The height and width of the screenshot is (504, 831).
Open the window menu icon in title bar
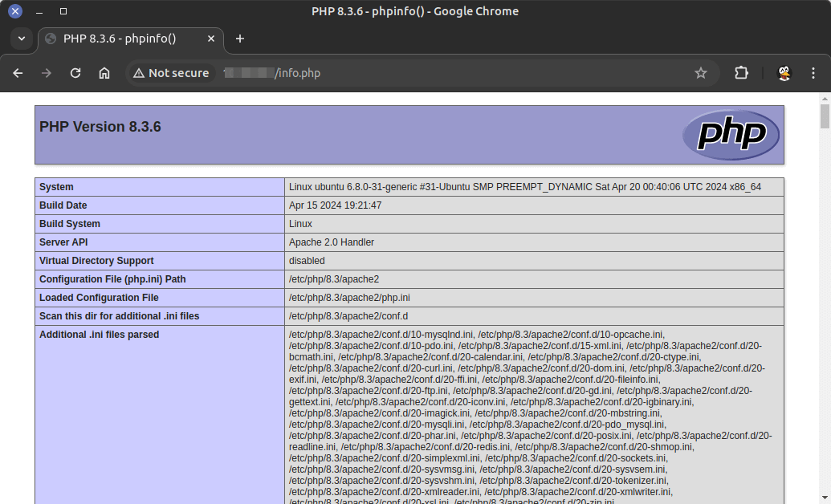pyautogui.click(x=14, y=11)
